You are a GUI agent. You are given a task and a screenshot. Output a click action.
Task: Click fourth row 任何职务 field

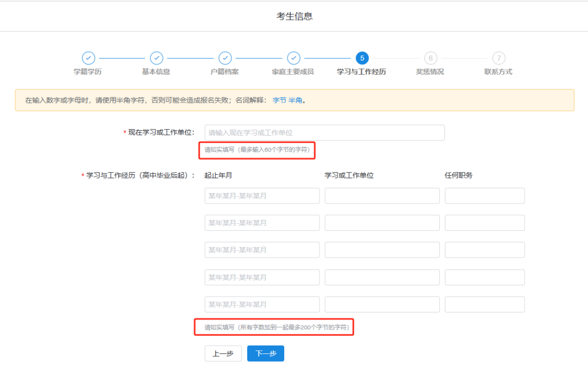pyautogui.click(x=485, y=277)
